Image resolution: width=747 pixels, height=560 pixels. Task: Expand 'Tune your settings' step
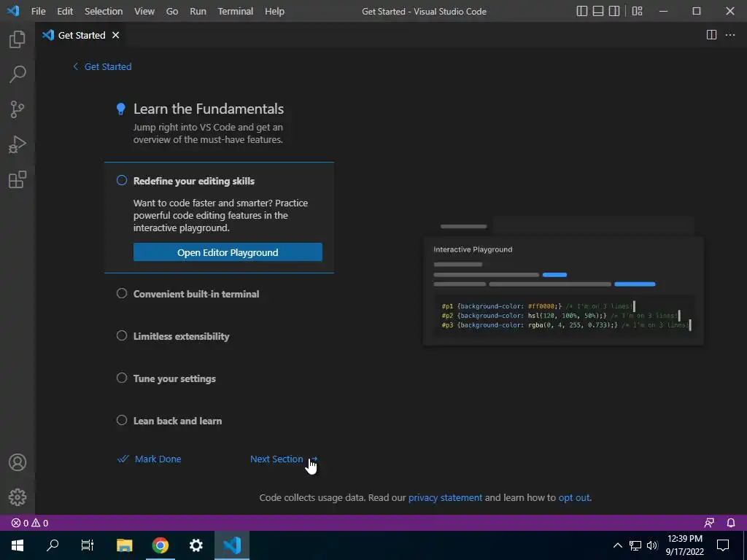[x=174, y=378]
